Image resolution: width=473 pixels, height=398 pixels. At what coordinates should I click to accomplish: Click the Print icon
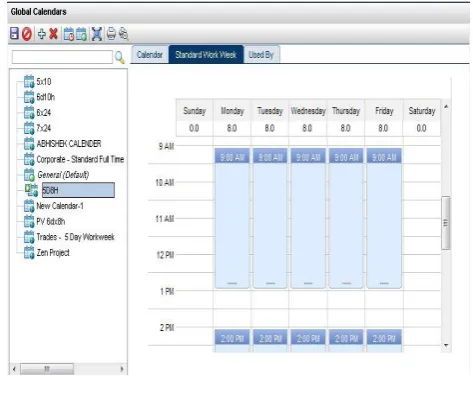(x=111, y=34)
